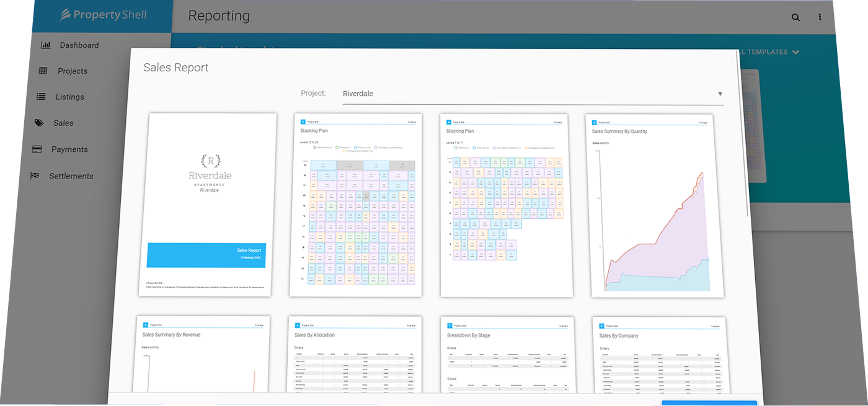Click the Settlements flag icon

[36, 175]
